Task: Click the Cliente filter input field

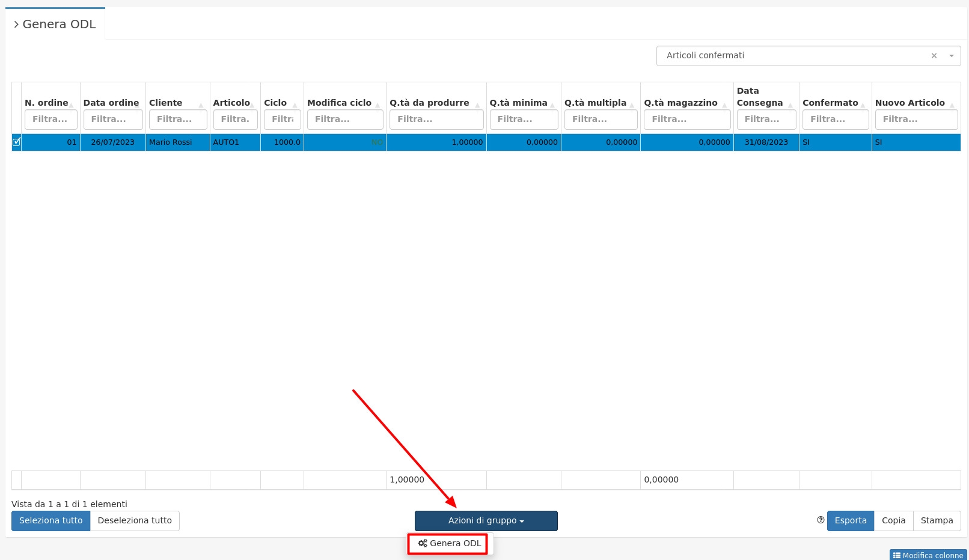Action: tap(178, 120)
